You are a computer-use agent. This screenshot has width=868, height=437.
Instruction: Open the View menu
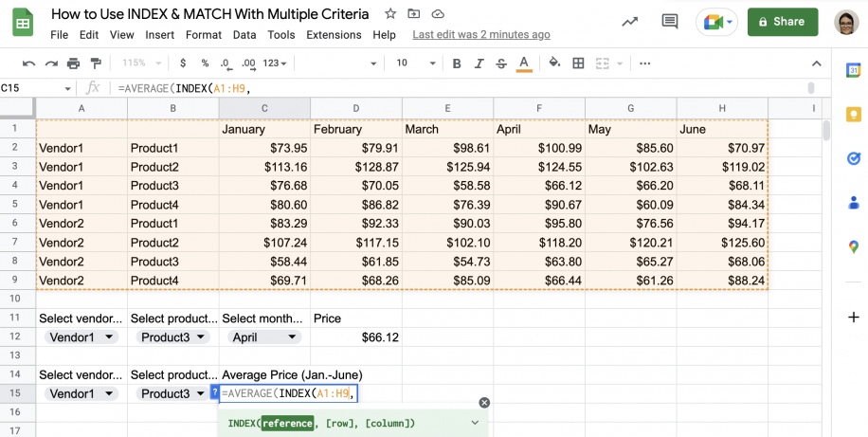[122, 35]
